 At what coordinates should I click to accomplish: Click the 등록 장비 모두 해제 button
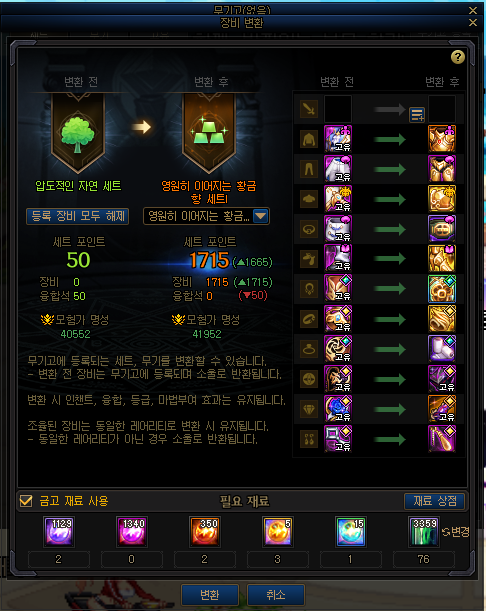78,216
